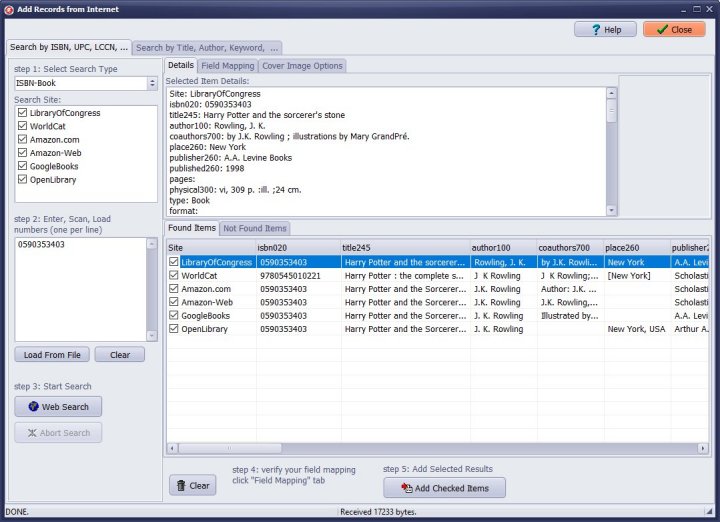
Task: Click '[New York]' place cell
Action: click(x=637, y=275)
